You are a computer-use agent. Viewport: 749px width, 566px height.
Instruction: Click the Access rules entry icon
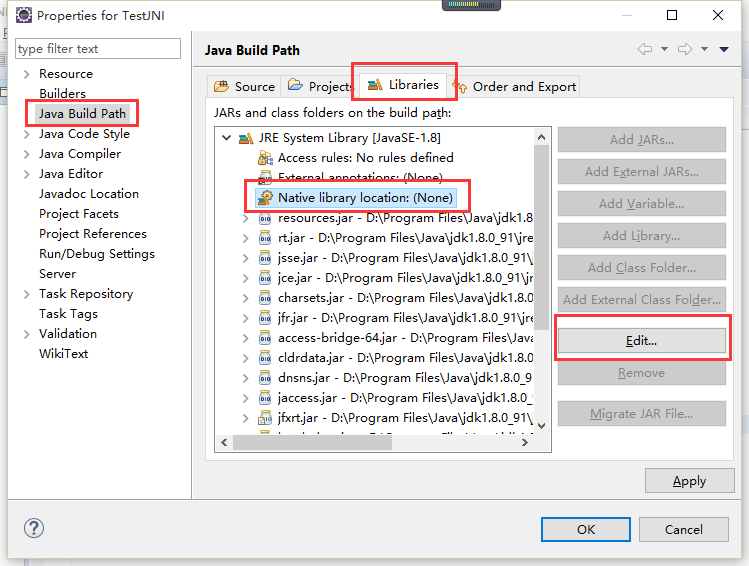click(266, 158)
